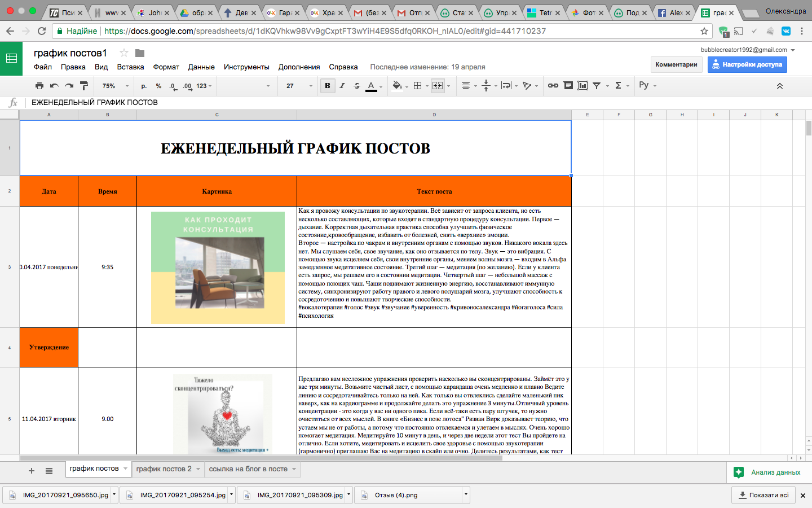Image resolution: width=812 pixels, height=508 pixels.
Task: Open Настройки доступа sharing settings
Action: coord(747,64)
